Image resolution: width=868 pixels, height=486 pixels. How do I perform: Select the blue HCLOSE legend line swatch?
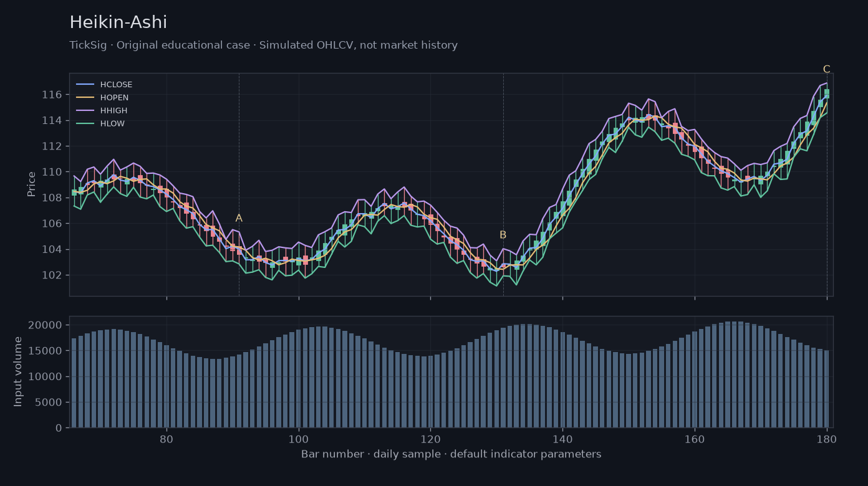point(85,85)
